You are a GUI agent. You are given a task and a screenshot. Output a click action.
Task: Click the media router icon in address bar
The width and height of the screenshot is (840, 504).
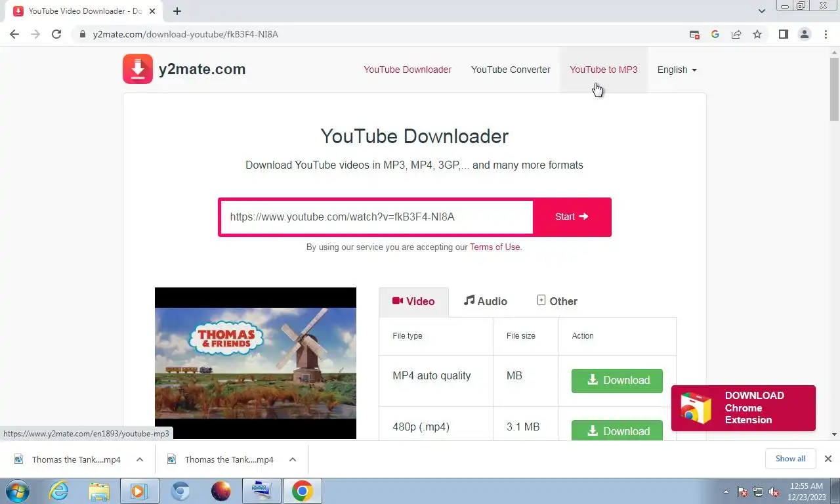coord(694,34)
